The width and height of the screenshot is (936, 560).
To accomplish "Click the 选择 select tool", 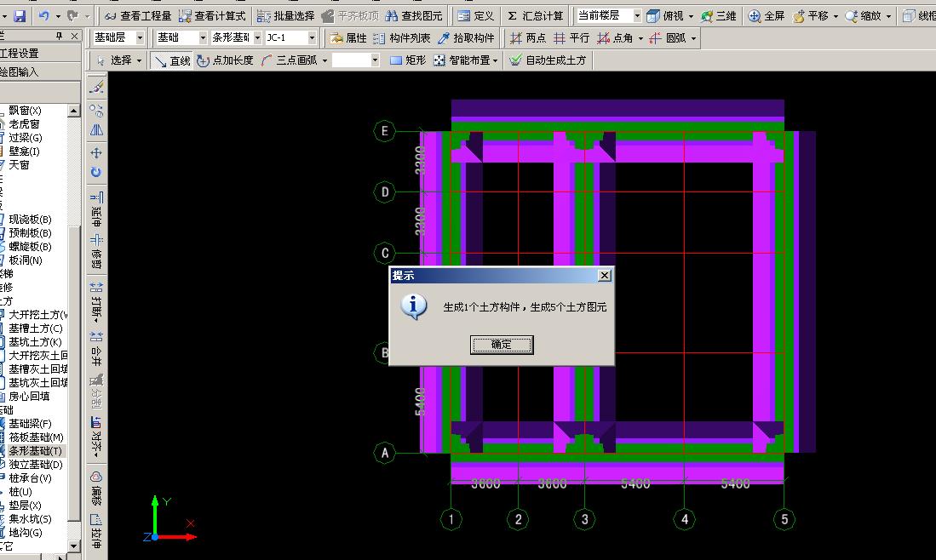I will 113,60.
